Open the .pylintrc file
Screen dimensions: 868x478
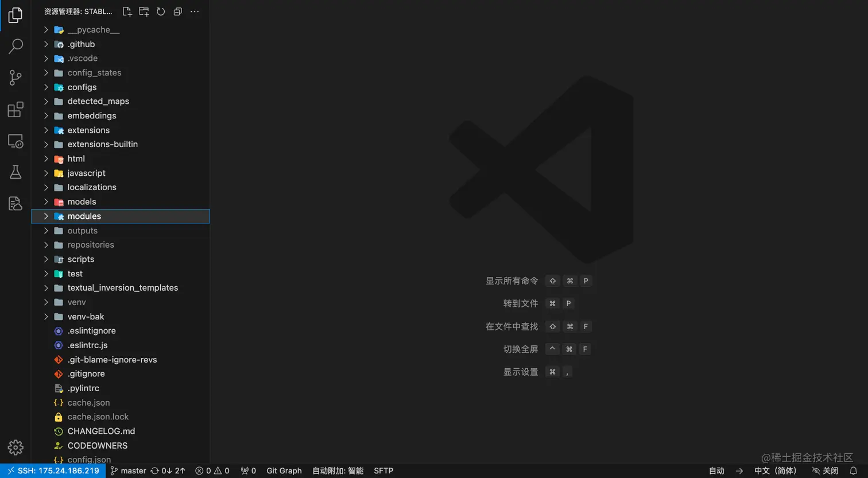(121, 388)
